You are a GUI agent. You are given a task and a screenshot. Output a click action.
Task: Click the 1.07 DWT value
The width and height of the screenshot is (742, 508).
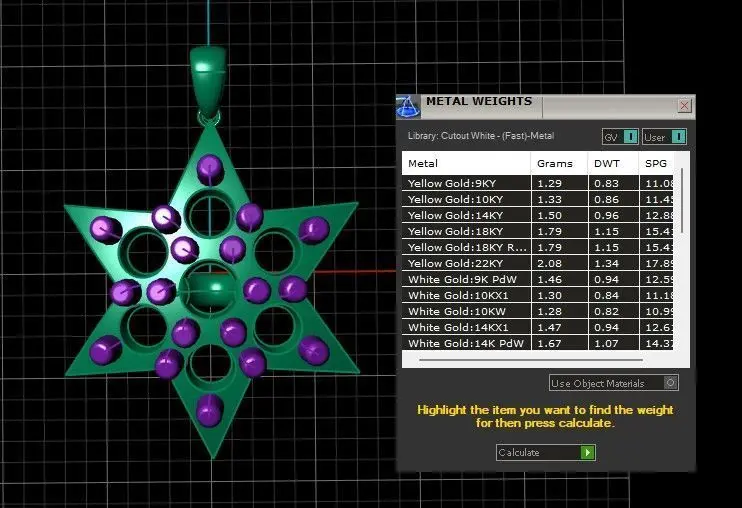point(606,343)
